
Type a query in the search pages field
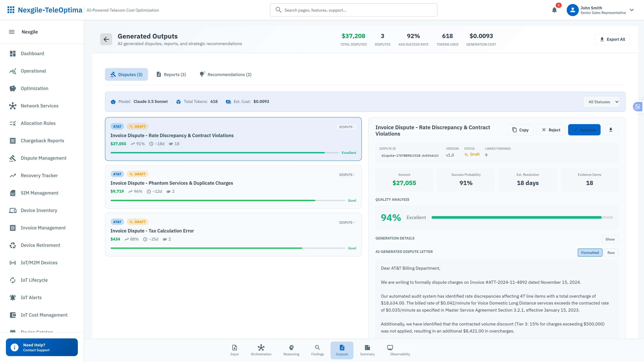[354, 10]
